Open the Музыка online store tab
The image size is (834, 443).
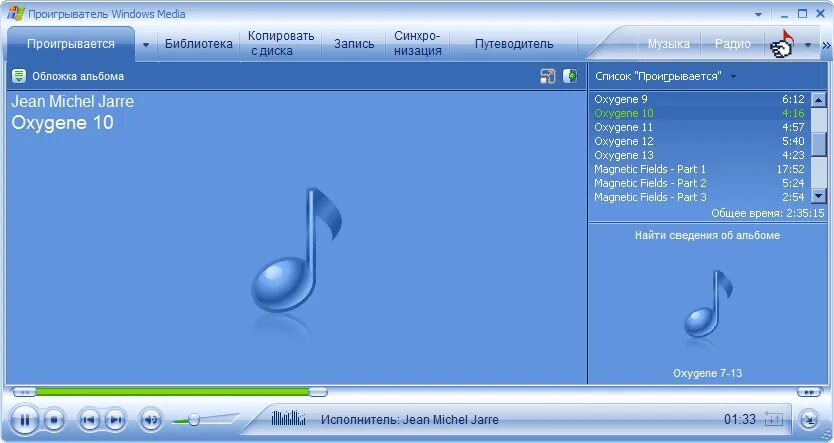click(669, 44)
